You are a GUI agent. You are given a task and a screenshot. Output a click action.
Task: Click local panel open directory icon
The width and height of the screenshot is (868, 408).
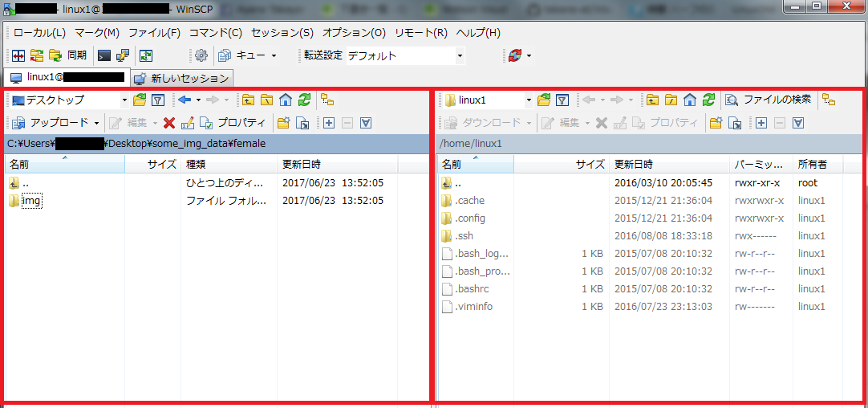click(x=140, y=100)
